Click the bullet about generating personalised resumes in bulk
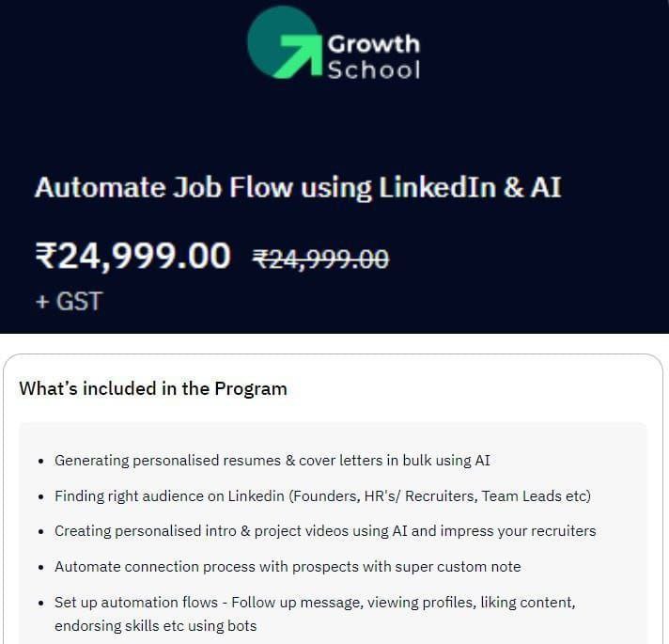The height and width of the screenshot is (644, 669). point(272,461)
